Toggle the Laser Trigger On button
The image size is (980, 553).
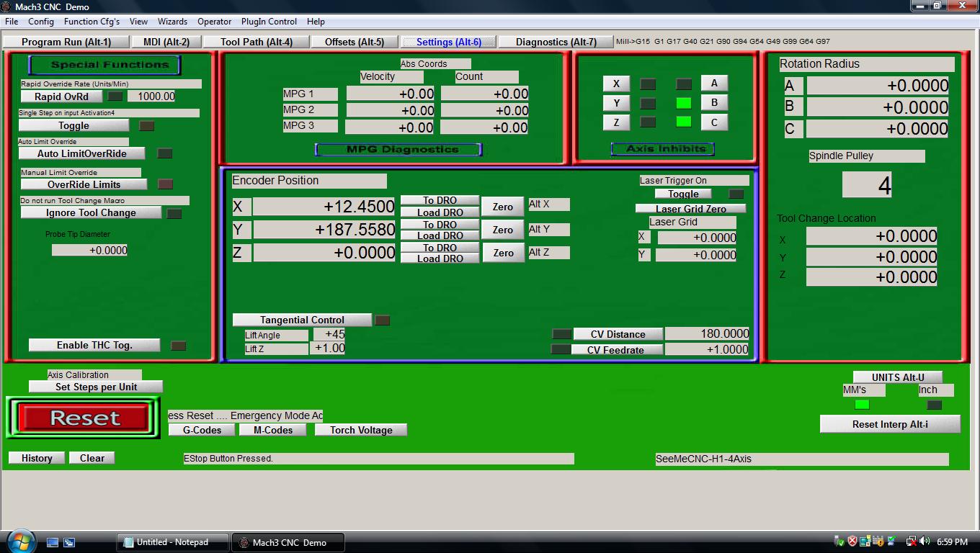683,194
